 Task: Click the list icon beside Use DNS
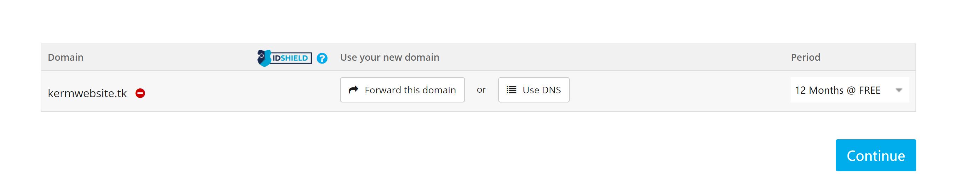pos(511,90)
